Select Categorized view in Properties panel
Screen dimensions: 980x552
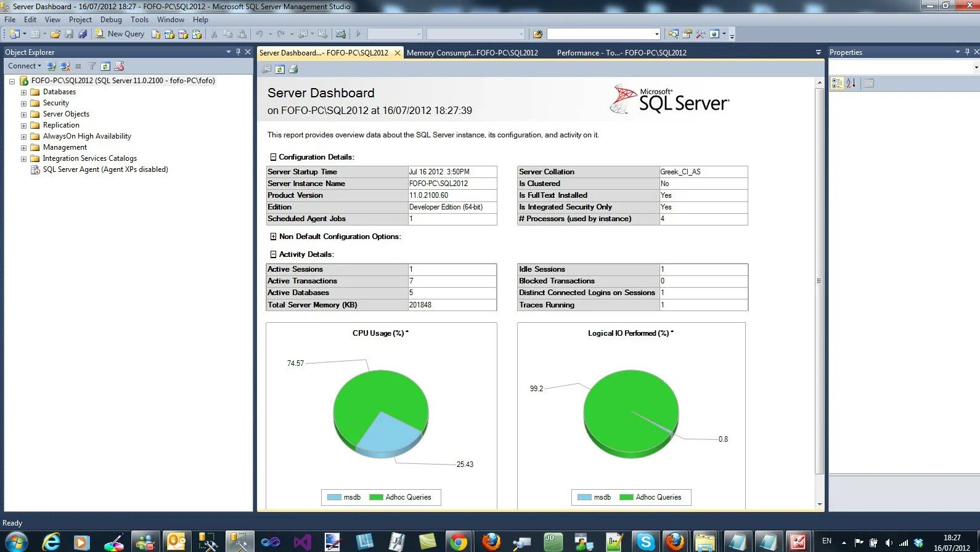tap(837, 83)
